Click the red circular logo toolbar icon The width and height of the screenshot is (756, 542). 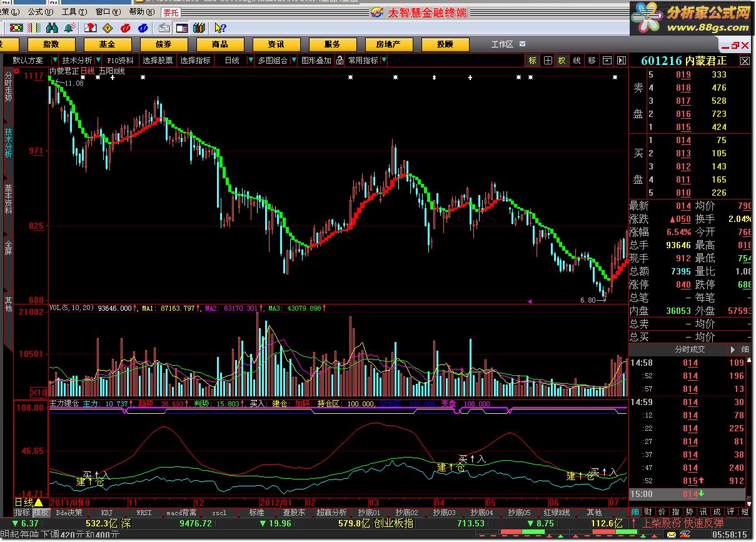126,28
